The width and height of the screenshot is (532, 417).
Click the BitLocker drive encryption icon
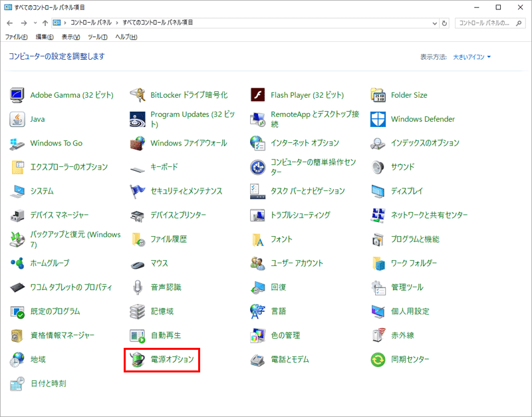pyautogui.click(x=138, y=95)
